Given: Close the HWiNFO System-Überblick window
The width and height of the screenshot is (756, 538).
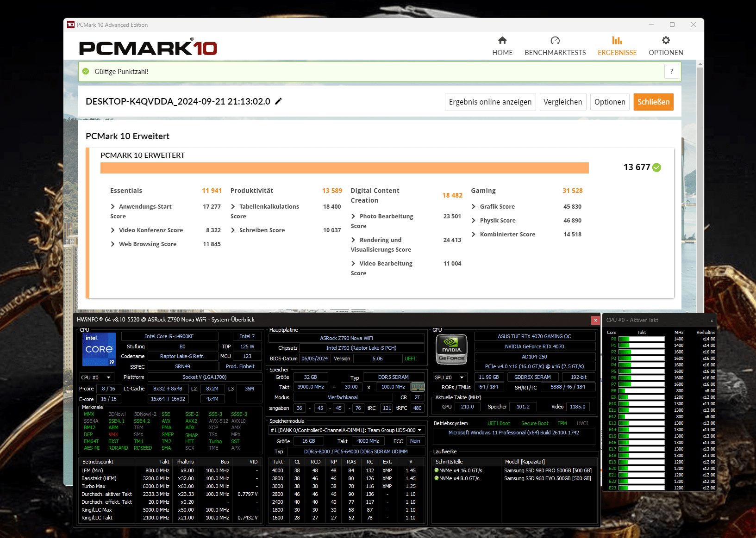Looking at the screenshot, I should click(x=595, y=320).
